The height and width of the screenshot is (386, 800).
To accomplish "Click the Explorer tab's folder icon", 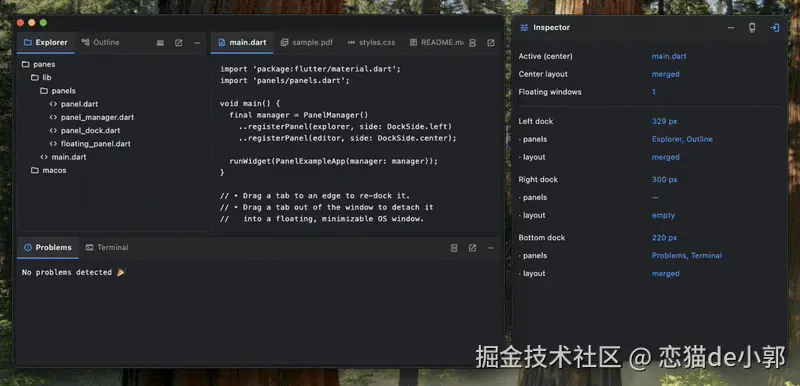I will point(28,43).
